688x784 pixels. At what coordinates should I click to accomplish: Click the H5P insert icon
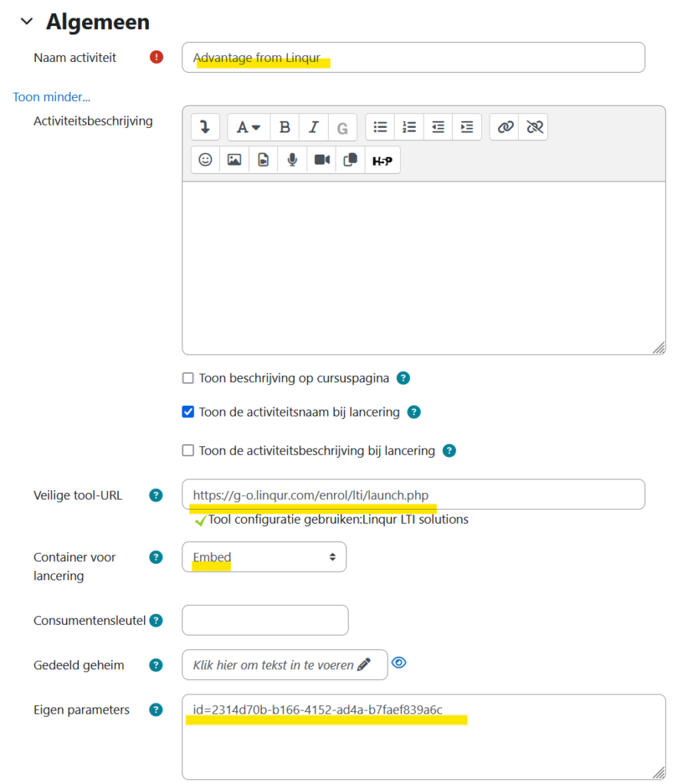[x=382, y=160]
